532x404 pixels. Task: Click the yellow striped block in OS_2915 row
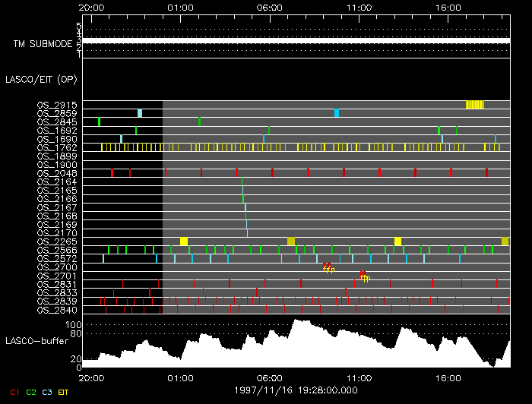pos(475,105)
